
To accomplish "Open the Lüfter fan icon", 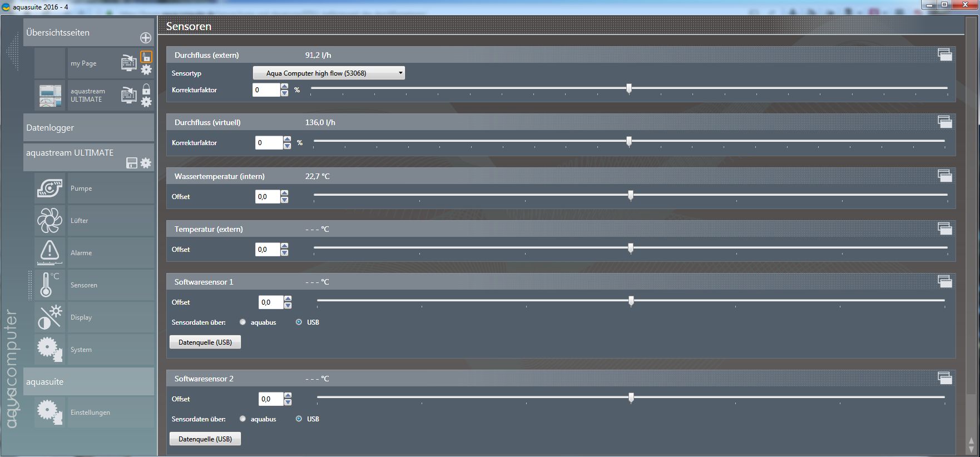I will (50, 221).
